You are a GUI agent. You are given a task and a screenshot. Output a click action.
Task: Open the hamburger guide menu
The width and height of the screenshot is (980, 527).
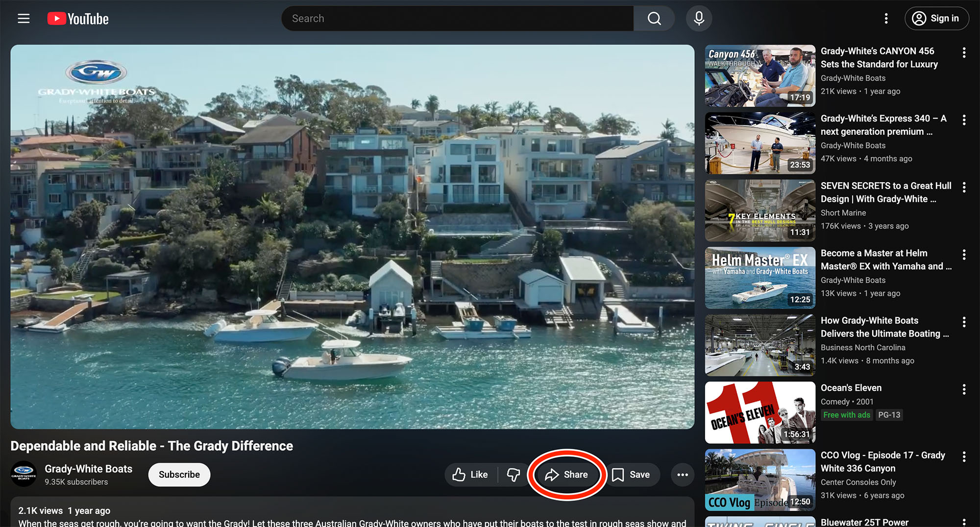[24, 19]
